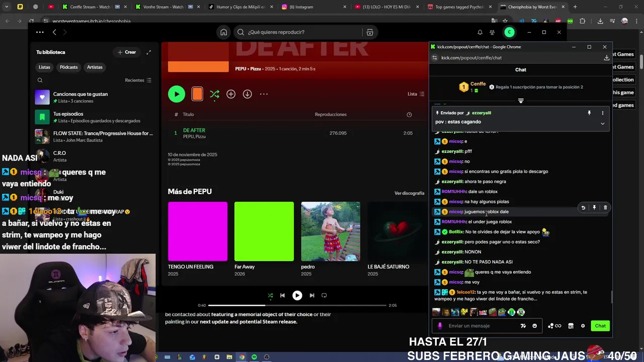Open FLOW STATE Trance playlist

click(x=94, y=136)
